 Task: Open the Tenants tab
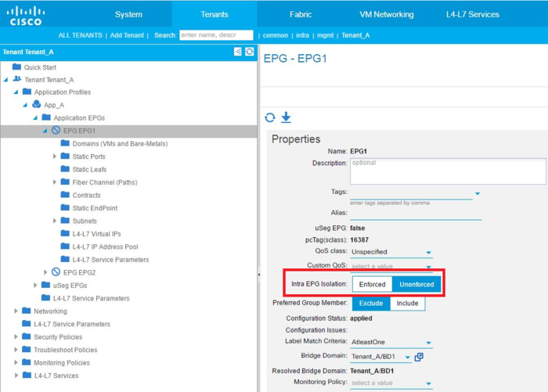pyautogui.click(x=215, y=14)
